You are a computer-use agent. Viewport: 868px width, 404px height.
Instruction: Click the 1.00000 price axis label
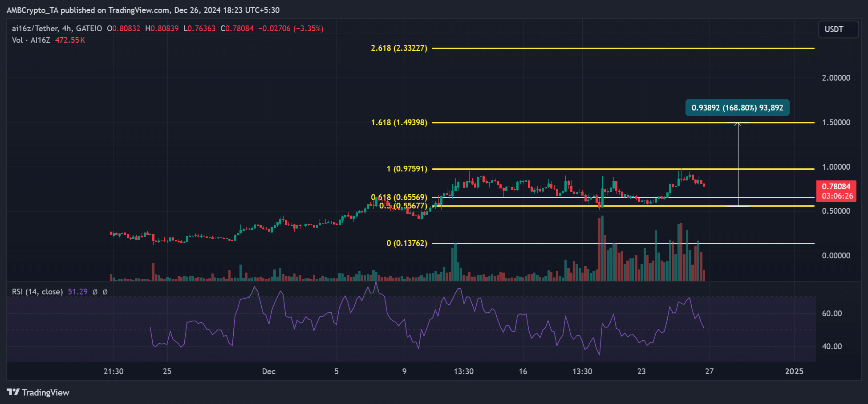point(836,167)
